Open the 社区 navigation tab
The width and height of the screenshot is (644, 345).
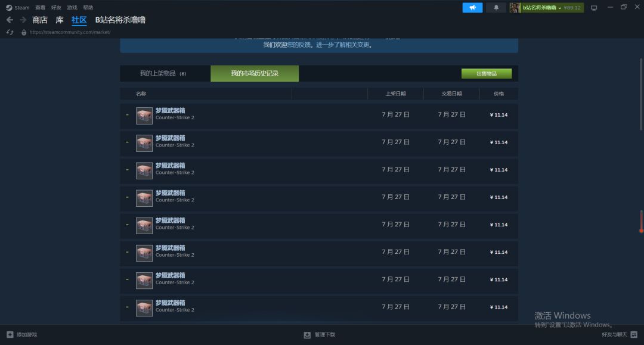tap(79, 20)
